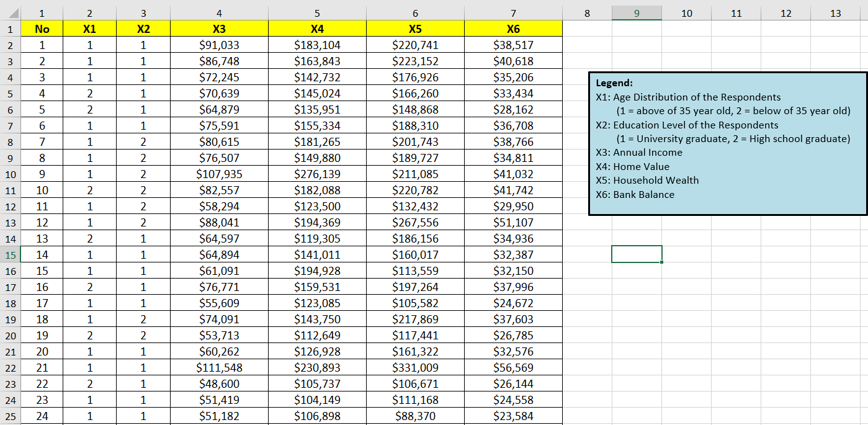Select column 4 header
Screen dimensions: 868x425
coord(219,12)
